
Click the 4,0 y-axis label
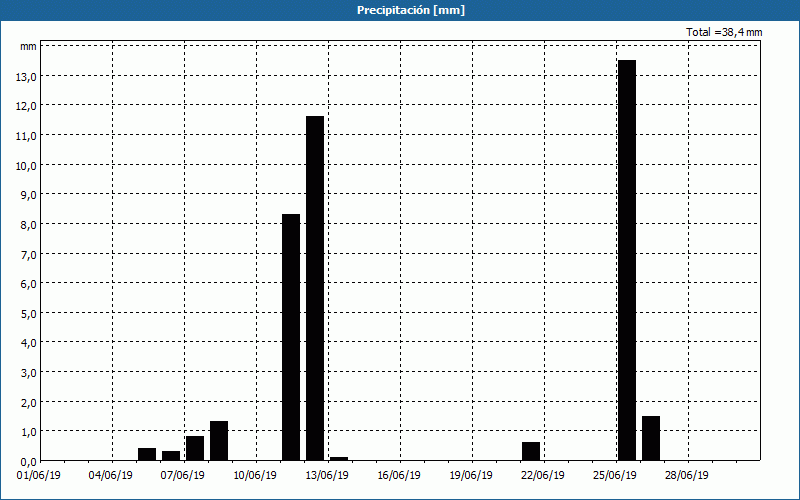(28, 343)
